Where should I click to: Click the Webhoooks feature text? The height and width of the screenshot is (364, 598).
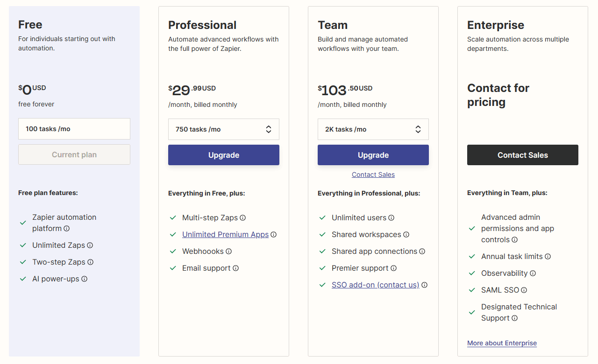(203, 252)
